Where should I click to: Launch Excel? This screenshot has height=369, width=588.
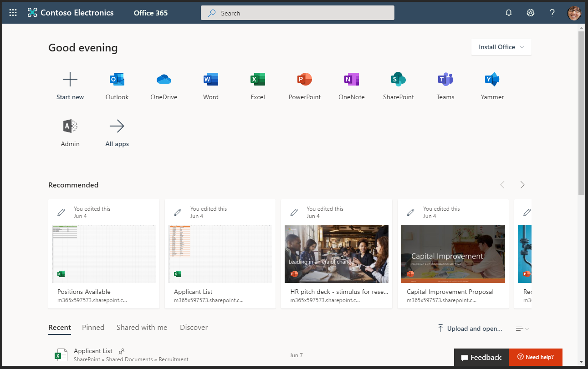(258, 80)
